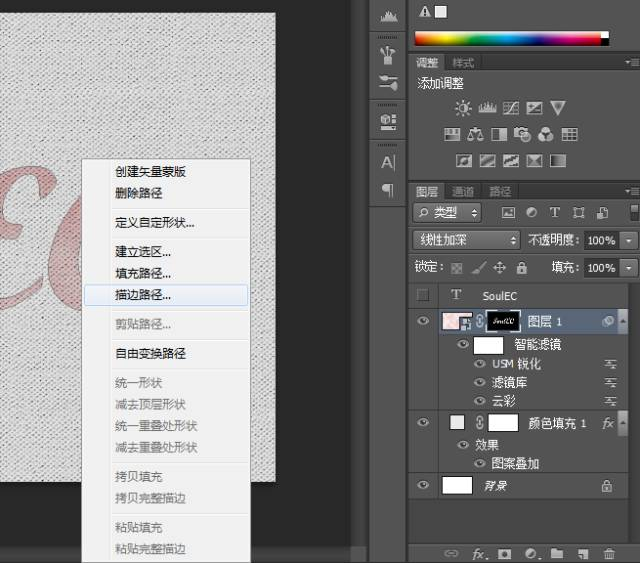Add a Color Balance adjustment
The height and width of the screenshot is (563, 640).
coord(475,134)
